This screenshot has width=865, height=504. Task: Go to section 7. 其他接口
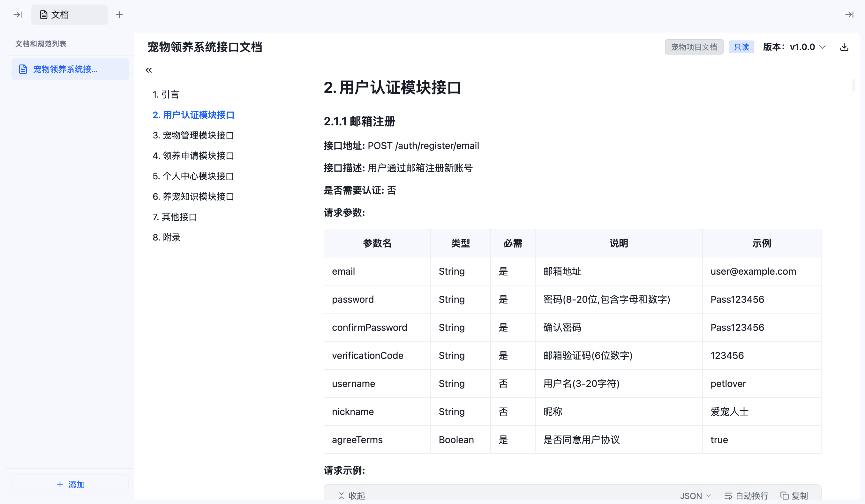click(175, 217)
